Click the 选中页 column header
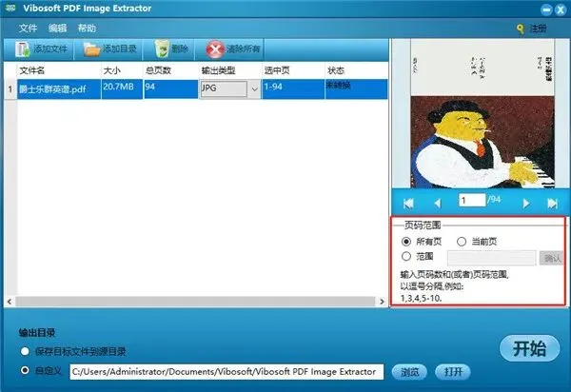This screenshot has width=571, height=392. pyautogui.click(x=293, y=70)
